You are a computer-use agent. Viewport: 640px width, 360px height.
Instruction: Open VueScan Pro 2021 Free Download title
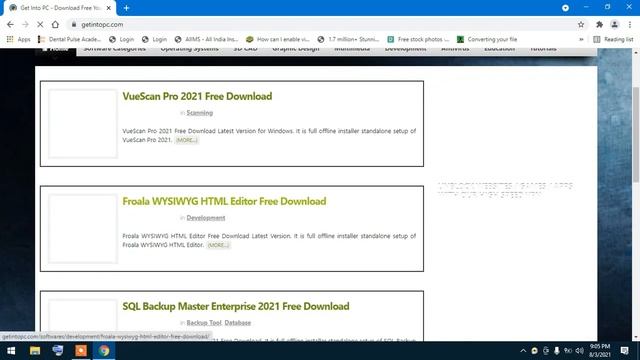point(197,96)
